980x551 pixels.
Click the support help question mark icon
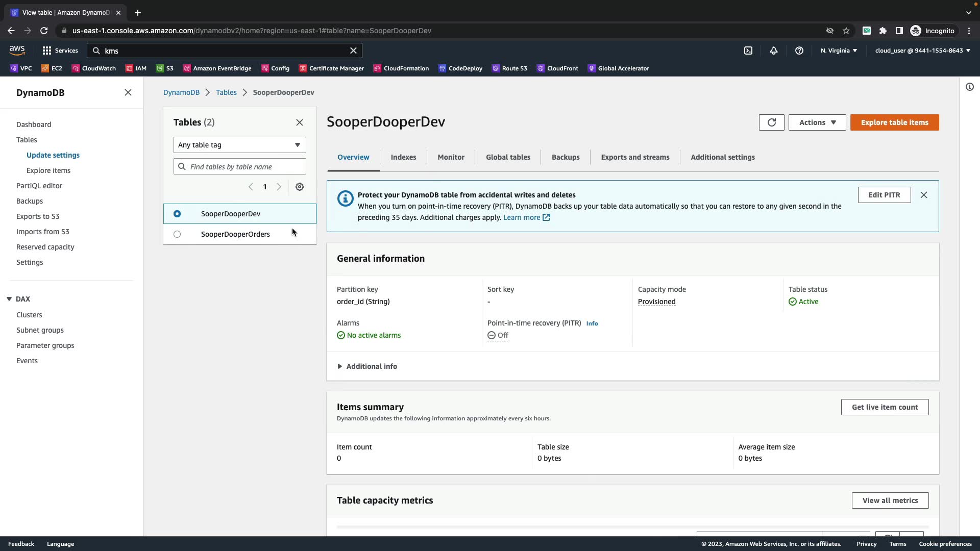pyautogui.click(x=799, y=51)
